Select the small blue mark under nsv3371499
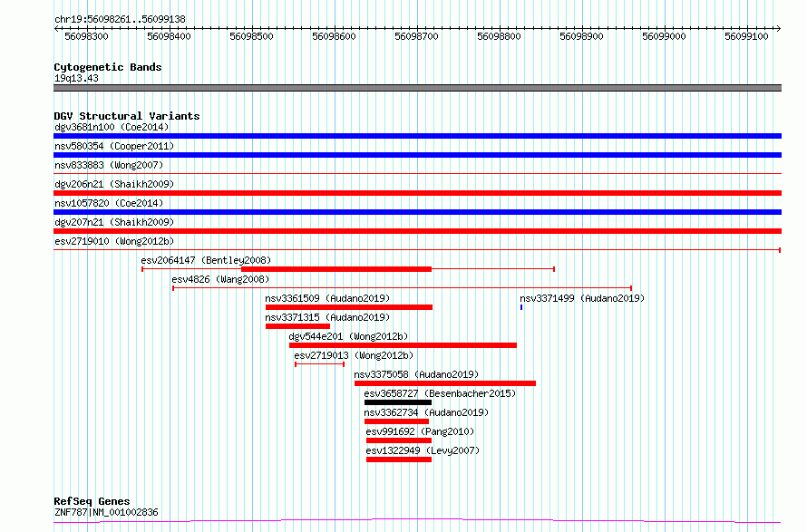Viewport: 807px width, 532px height. pos(521,307)
